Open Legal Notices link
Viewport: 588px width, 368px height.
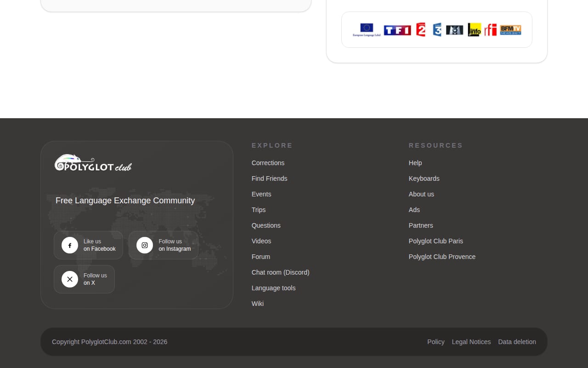(471, 342)
